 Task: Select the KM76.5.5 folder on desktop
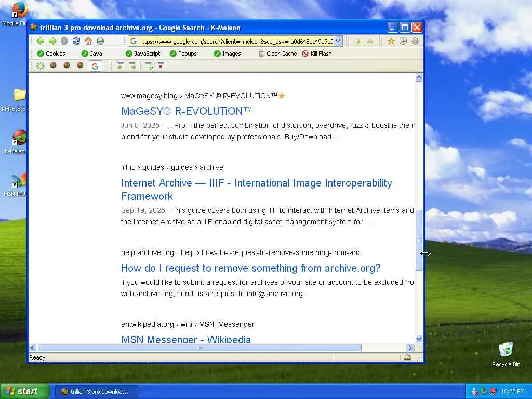(14, 100)
